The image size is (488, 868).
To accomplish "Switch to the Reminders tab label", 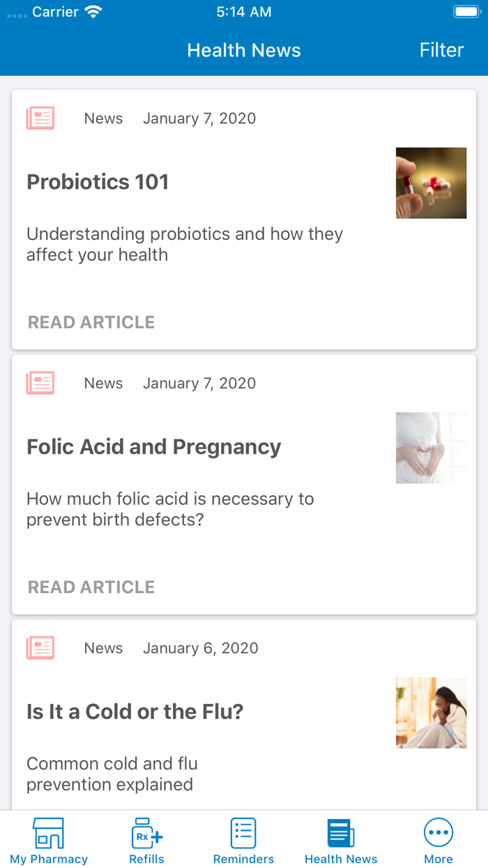I will [x=243, y=859].
